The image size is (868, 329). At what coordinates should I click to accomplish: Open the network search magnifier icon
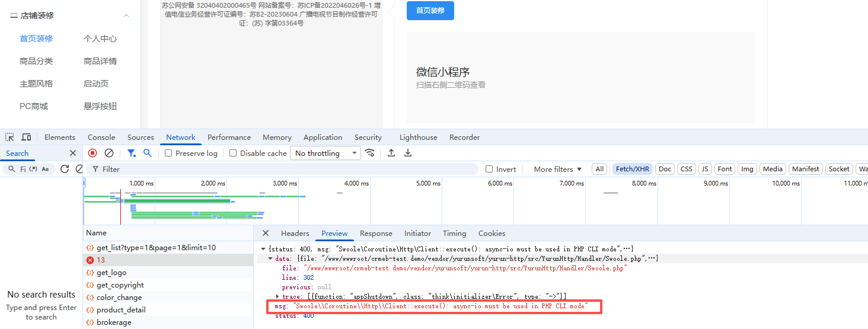point(148,153)
